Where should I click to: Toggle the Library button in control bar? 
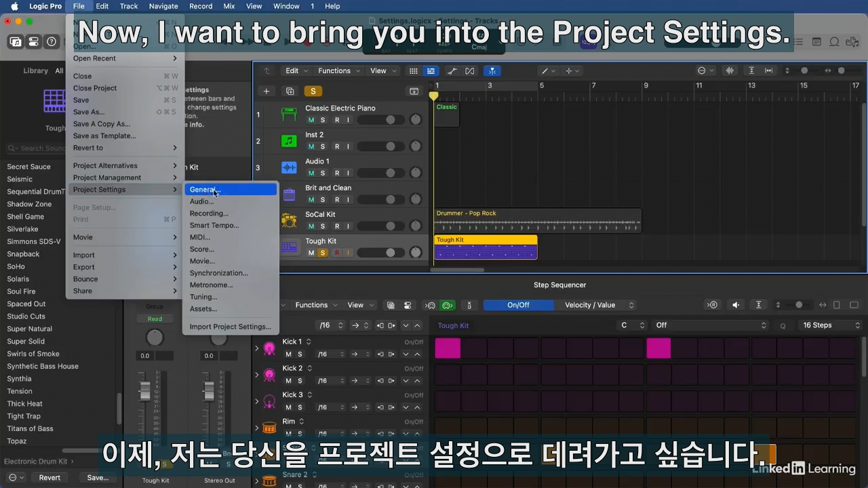coord(15,42)
